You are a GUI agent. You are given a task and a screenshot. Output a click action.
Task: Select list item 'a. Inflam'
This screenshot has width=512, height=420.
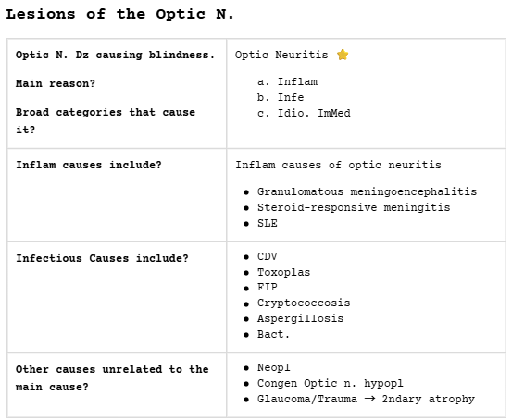(x=287, y=81)
